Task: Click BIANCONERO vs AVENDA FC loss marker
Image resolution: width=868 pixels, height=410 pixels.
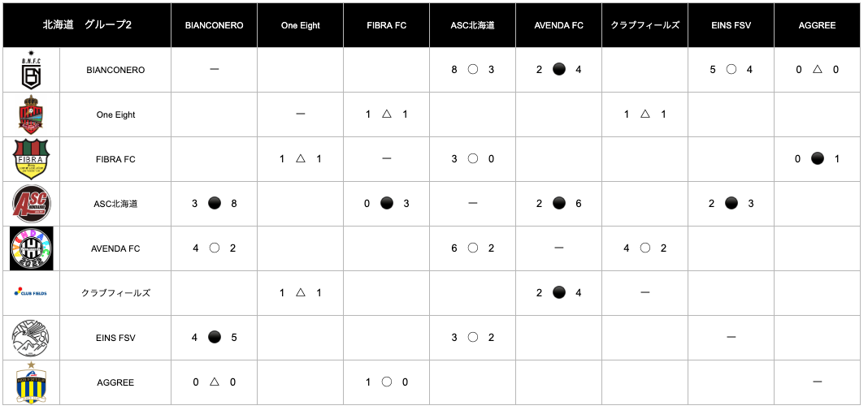Action: click(558, 71)
